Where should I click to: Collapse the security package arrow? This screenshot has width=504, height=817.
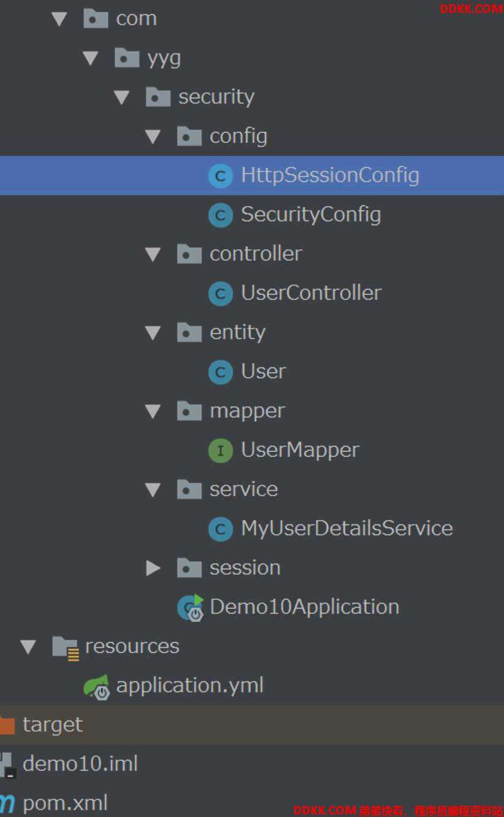tap(121, 97)
